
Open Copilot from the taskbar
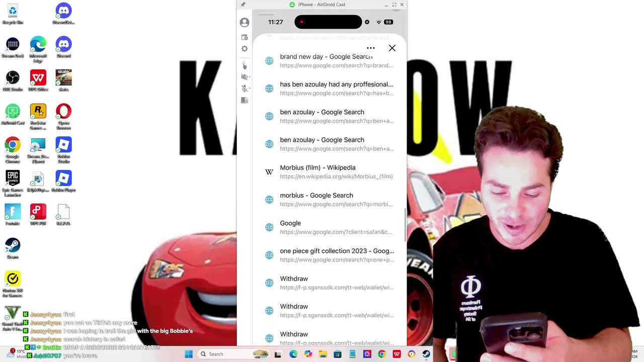(308, 354)
